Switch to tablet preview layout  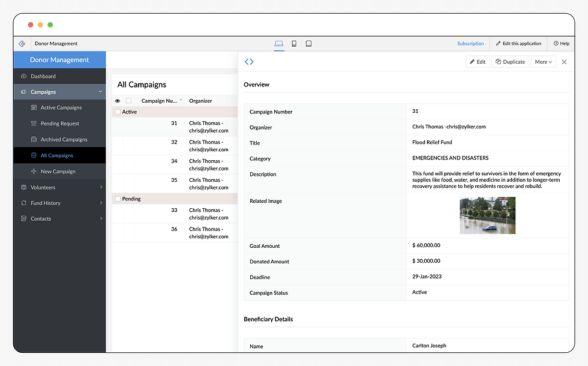click(308, 43)
